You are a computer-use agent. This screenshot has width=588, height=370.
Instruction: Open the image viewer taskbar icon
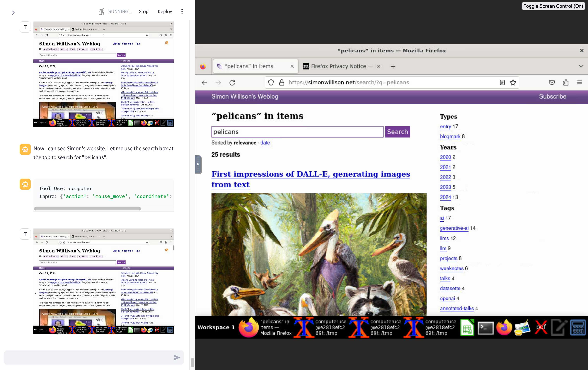522,327
